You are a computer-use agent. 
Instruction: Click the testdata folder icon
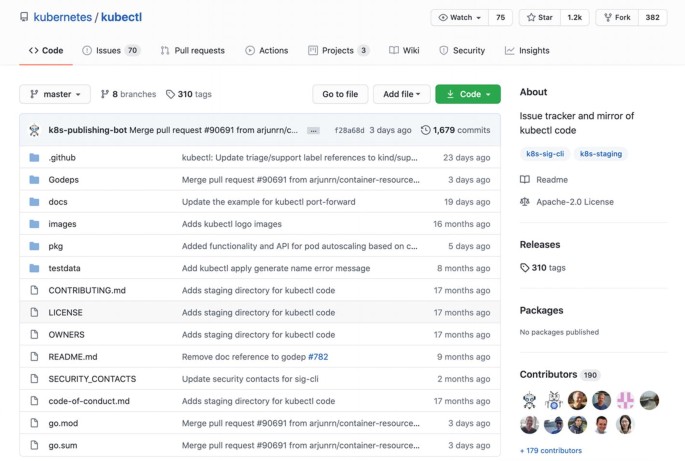[x=34, y=268]
